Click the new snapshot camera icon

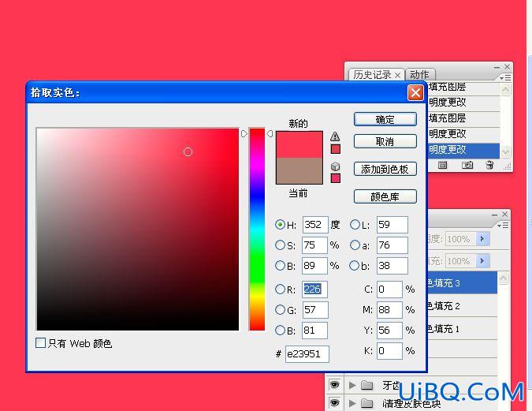467,165
